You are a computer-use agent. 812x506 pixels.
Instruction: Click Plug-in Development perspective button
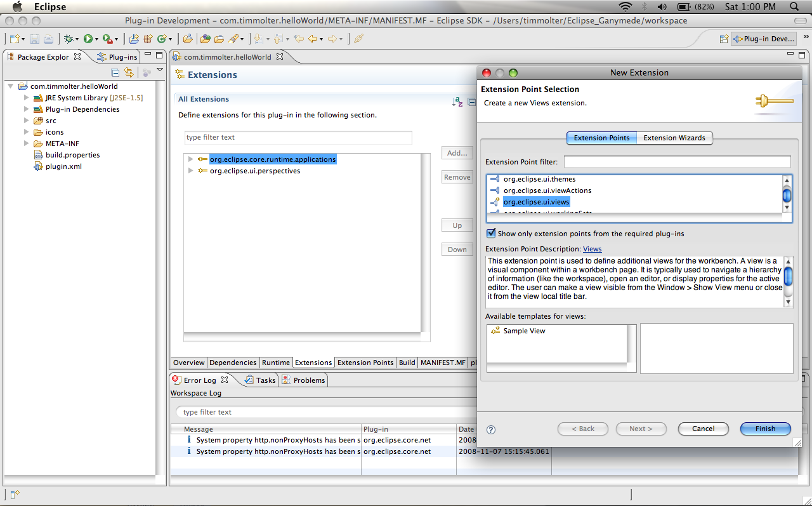click(x=764, y=39)
